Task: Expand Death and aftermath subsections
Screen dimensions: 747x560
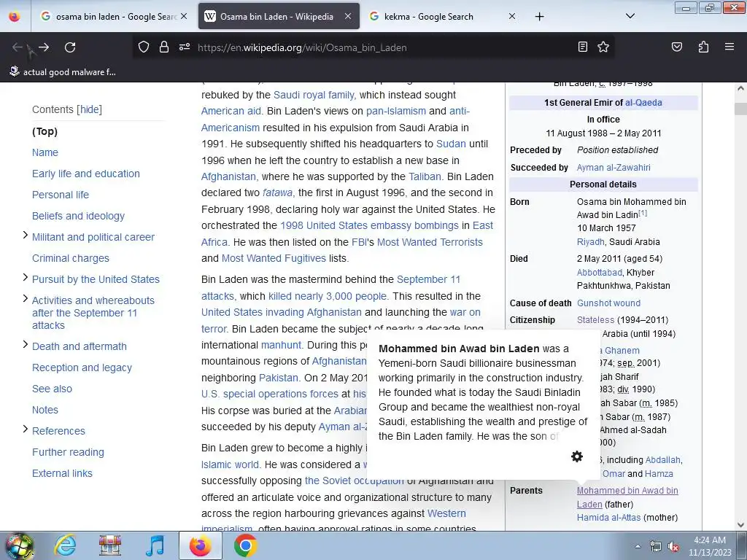Action: 26,345
